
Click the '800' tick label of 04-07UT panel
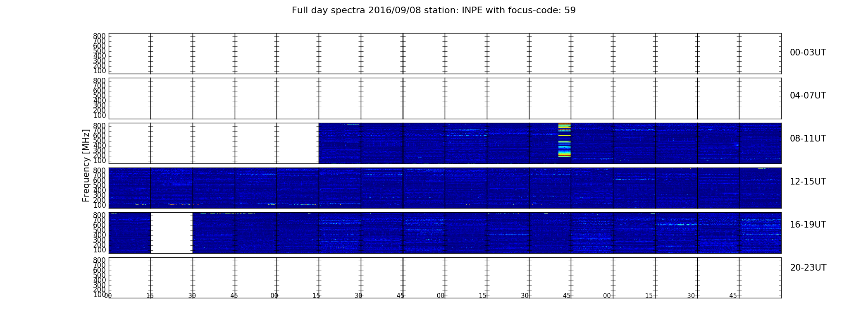tap(99, 81)
